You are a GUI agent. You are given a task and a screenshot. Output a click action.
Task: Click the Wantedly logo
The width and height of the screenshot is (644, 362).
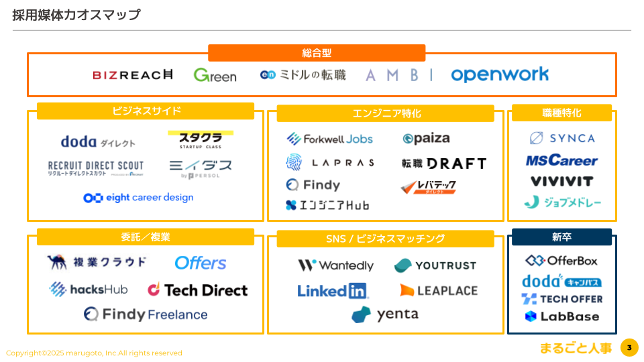pos(335,265)
